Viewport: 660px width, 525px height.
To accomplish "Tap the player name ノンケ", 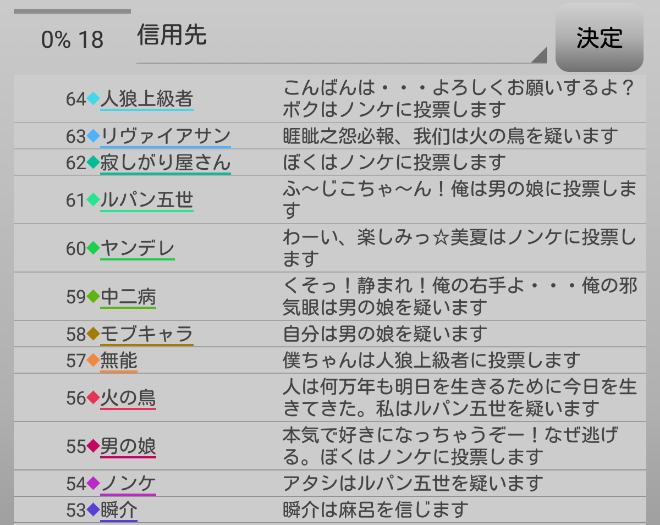I will click(128, 484).
